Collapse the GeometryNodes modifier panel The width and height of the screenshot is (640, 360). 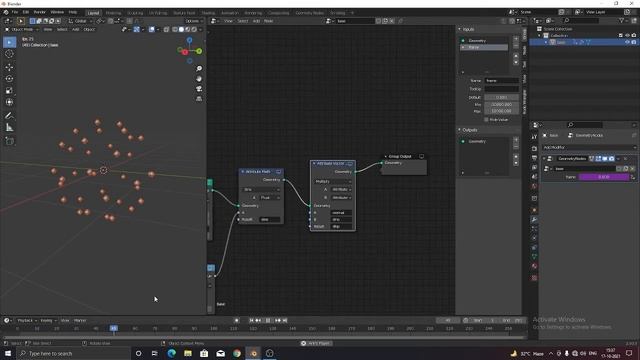tap(544, 158)
